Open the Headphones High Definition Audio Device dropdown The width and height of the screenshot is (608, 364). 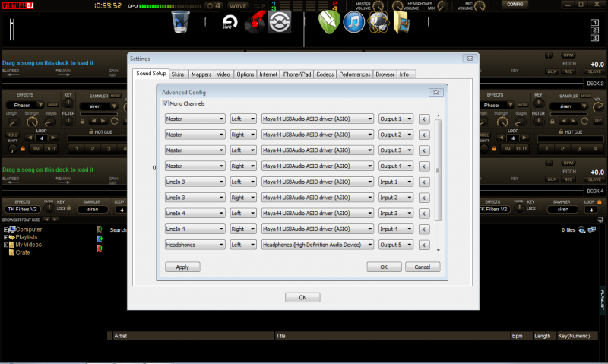click(318, 245)
